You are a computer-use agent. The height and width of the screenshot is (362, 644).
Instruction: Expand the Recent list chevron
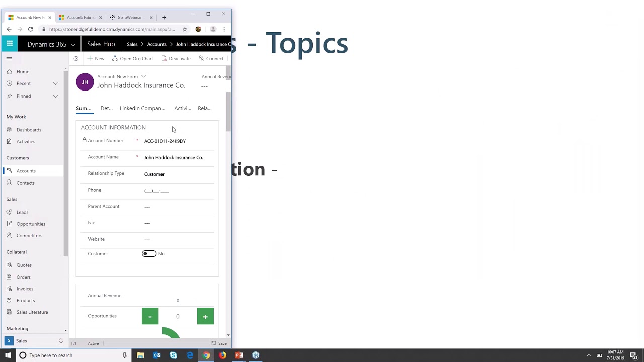(x=56, y=83)
